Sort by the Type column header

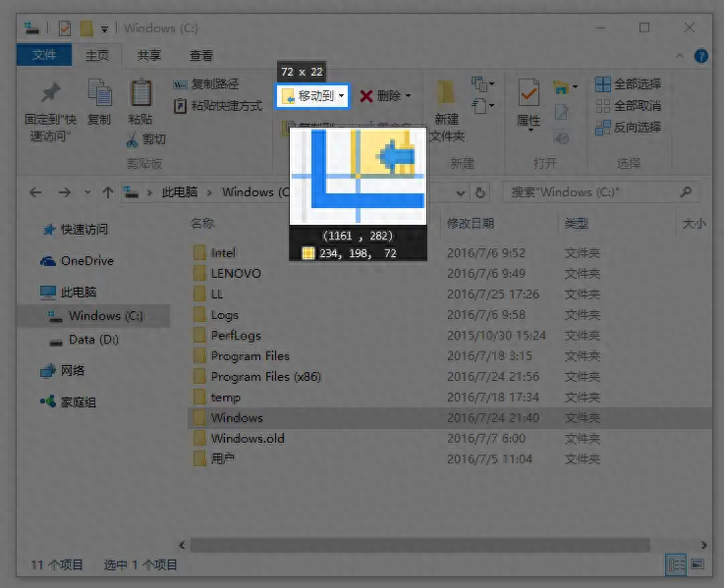(576, 224)
